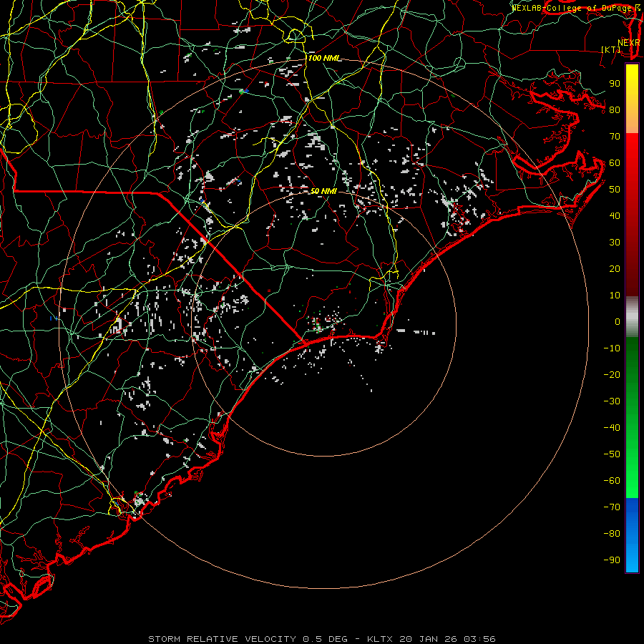
Task: Click the 90 value on the velocity scale
Action: (615, 84)
